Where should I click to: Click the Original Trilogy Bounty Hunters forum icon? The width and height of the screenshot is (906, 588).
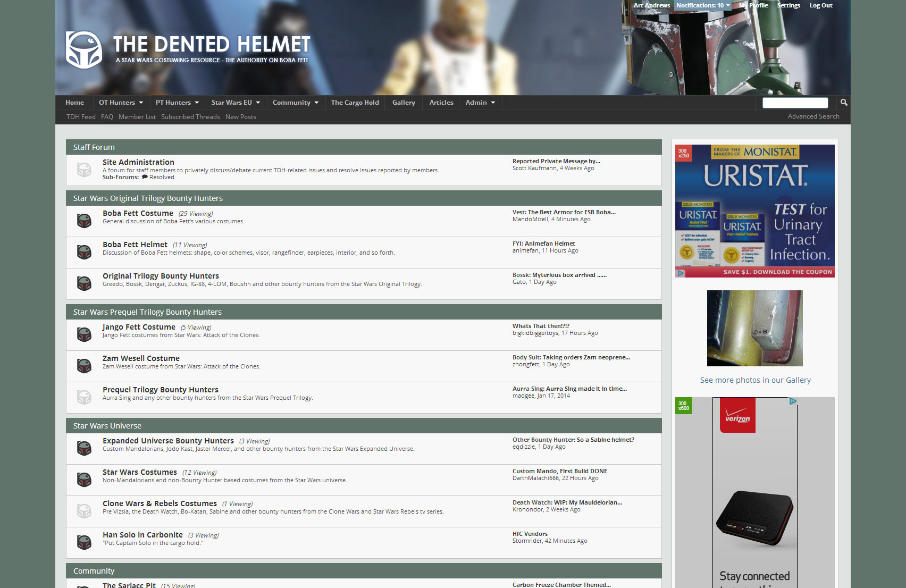pyautogui.click(x=84, y=283)
